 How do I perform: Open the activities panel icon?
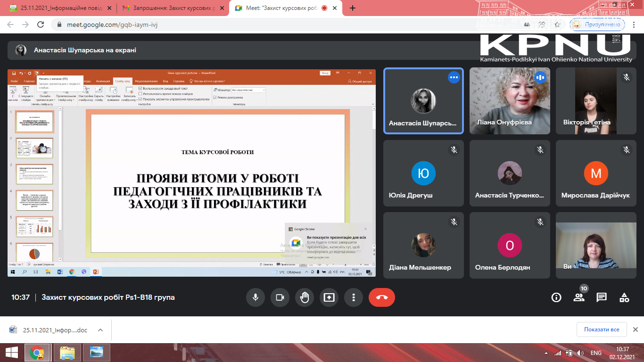click(x=624, y=297)
